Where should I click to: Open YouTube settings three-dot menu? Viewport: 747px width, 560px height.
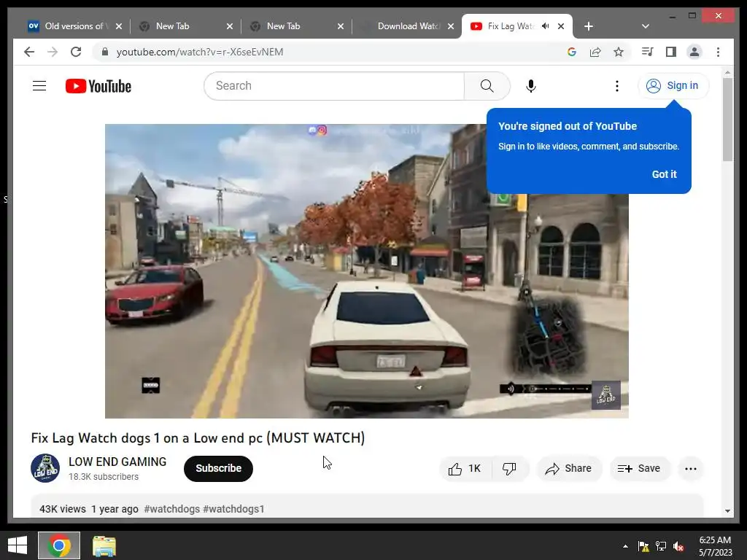[617, 86]
